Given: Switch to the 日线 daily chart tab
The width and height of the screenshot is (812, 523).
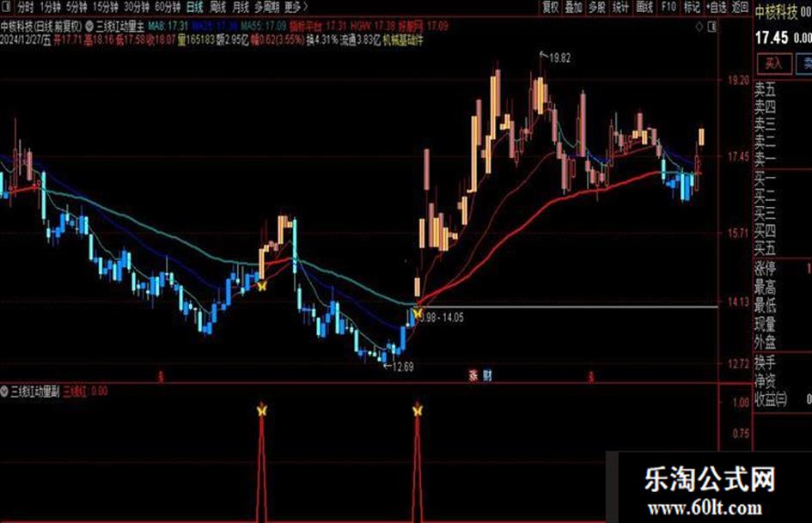Looking at the screenshot, I should click(195, 7).
